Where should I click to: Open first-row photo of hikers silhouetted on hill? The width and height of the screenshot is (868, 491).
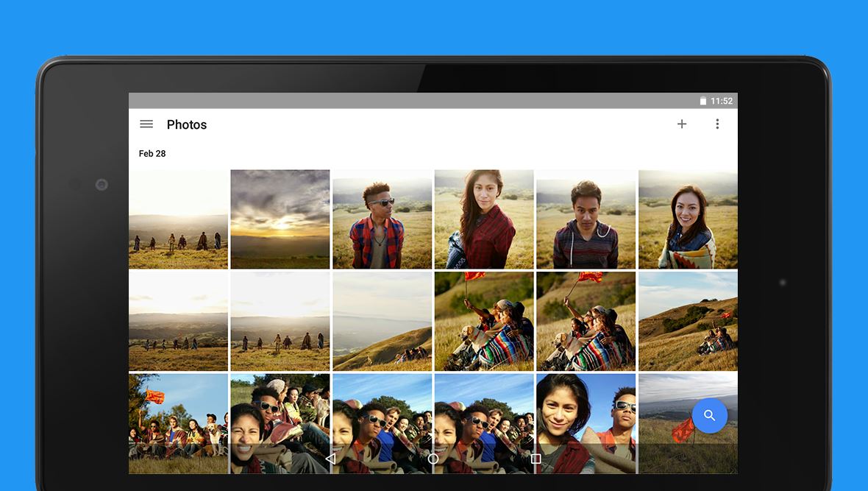coord(178,219)
